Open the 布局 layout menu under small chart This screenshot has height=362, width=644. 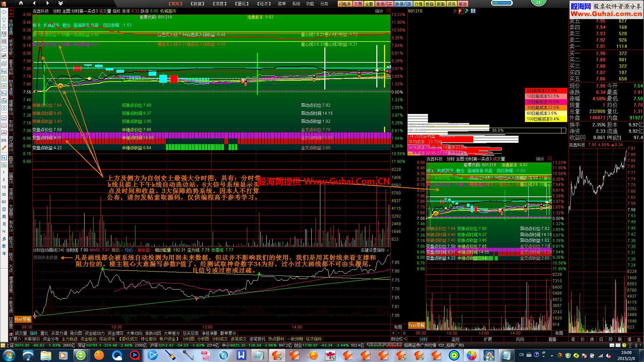[x=559, y=333]
